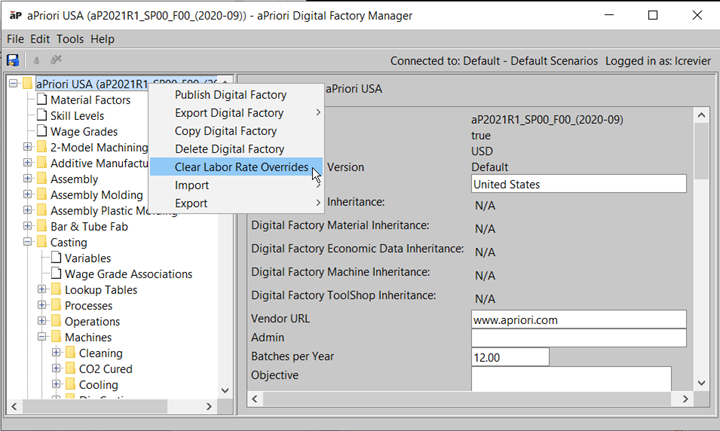This screenshot has height=431, width=720.
Task: Choose Copy Digital Factory
Action: [236, 131]
